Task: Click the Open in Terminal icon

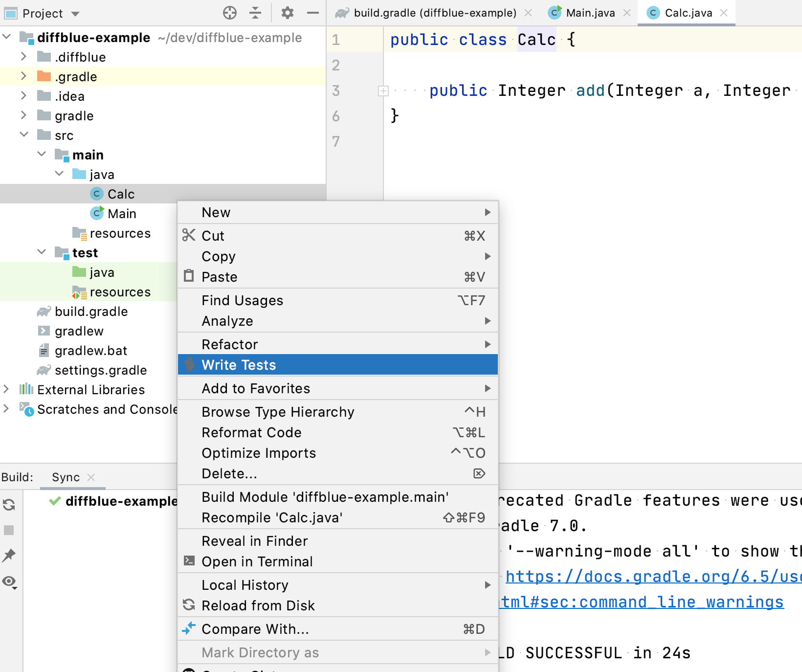Action: pos(189,561)
